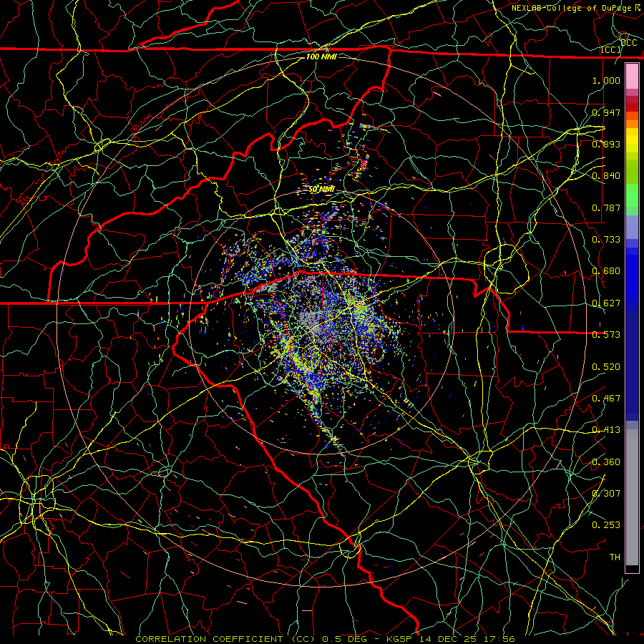
Task: Select the 0.680 legend value
Action: click(x=606, y=271)
